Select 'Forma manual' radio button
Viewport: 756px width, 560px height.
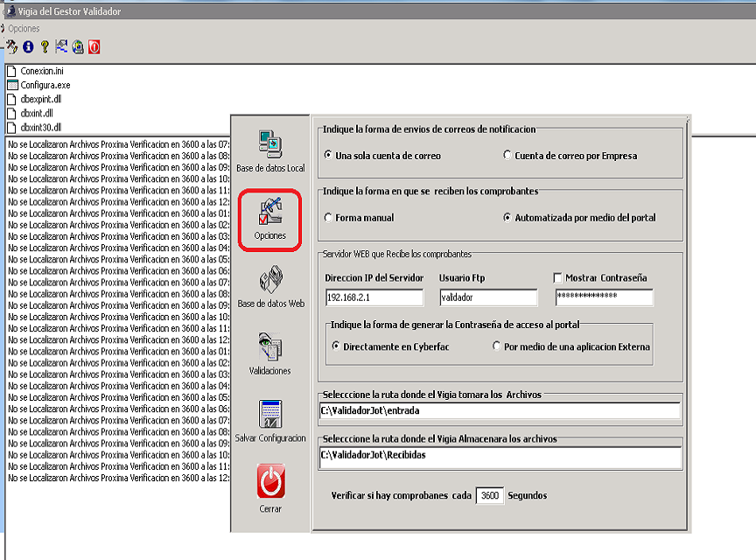click(x=329, y=218)
